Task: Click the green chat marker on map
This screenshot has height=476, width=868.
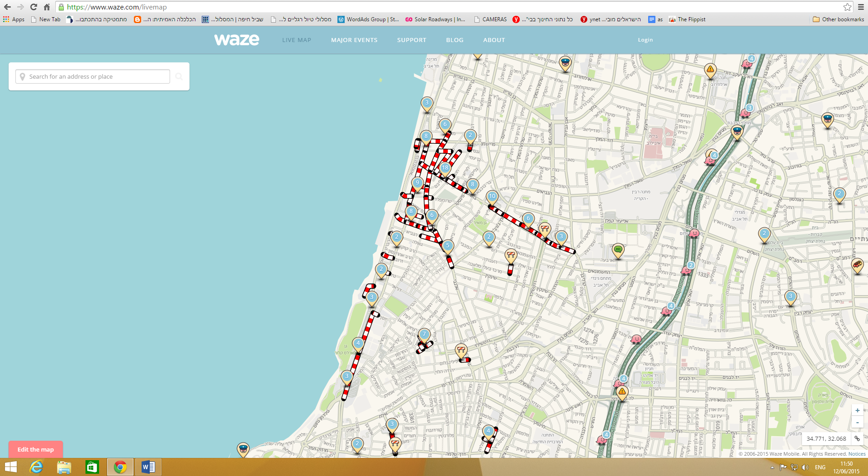Action: coord(618,250)
